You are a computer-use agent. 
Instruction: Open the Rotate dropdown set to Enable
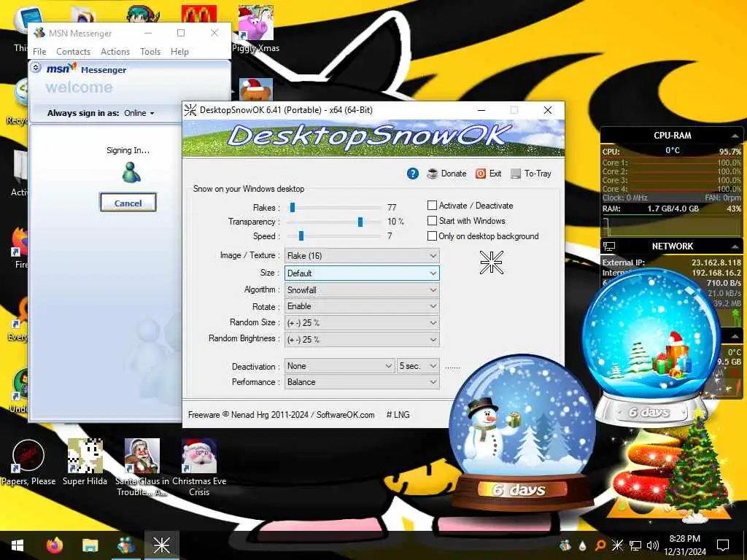tap(362, 306)
